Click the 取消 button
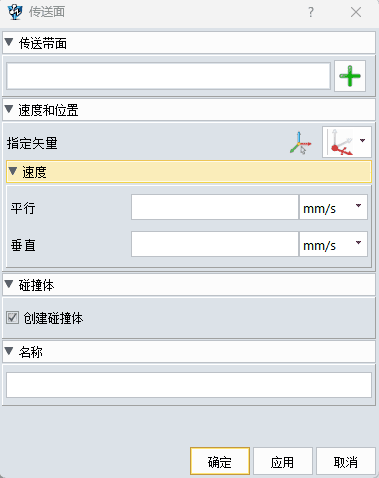The width and height of the screenshot is (379, 478). 346,461
